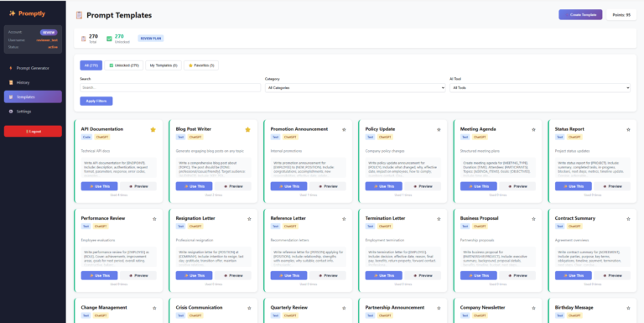The height and width of the screenshot is (323, 644).
Task: Star the Change Management template
Action: pyautogui.click(x=154, y=308)
